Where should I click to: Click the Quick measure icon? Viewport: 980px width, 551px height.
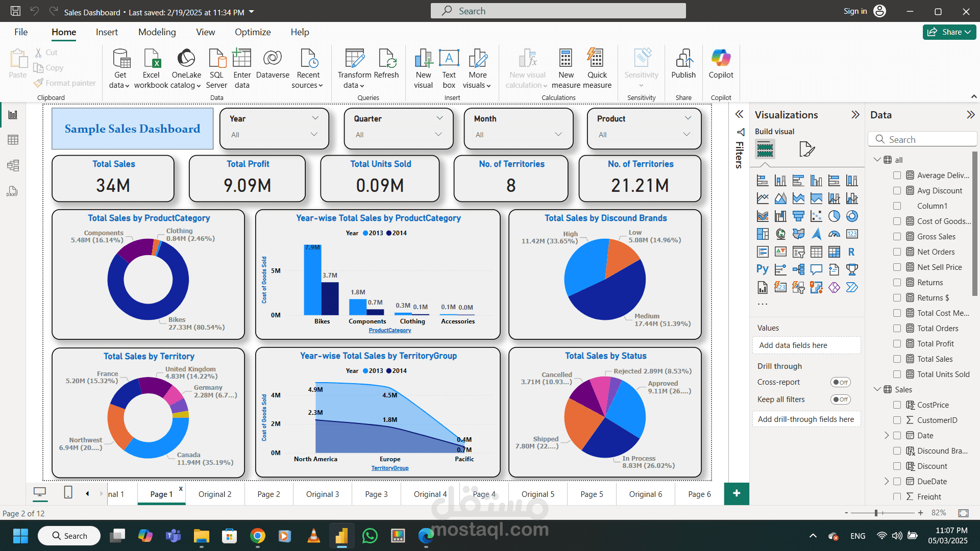[596, 59]
